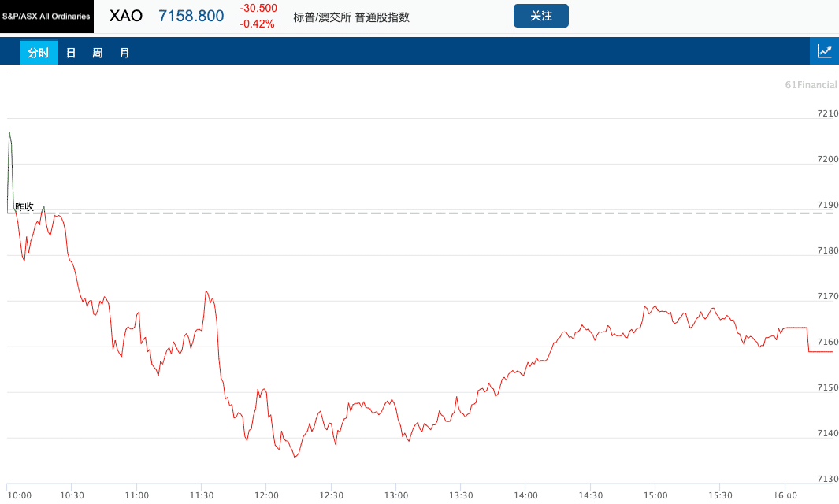Image resolution: width=839 pixels, height=504 pixels.
Task: Click the 11:00 time axis label
Action: pos(136,495)
